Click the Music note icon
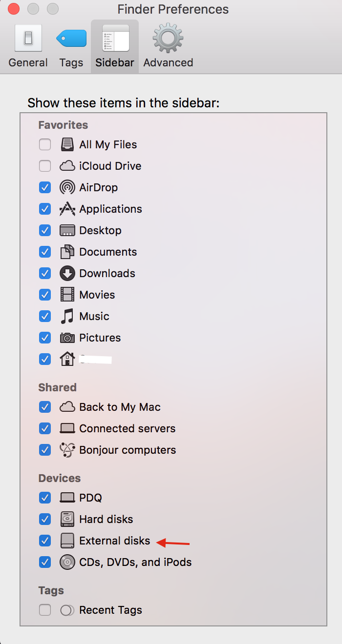The width and height of the screenshot is (342, 644). 67,316
